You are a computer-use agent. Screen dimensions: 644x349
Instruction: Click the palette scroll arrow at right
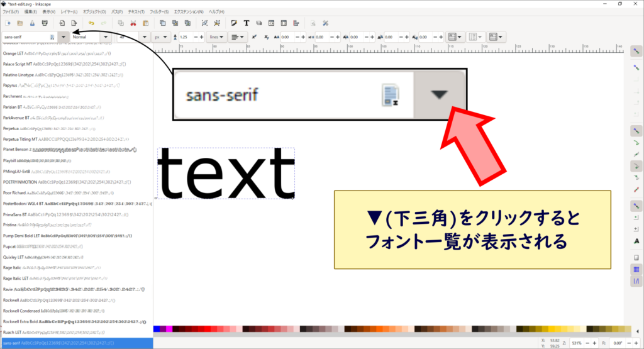[638, 331]
